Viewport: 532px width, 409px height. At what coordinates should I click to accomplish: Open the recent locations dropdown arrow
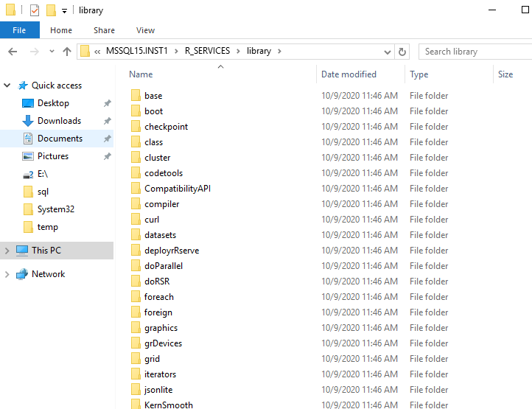52,52
